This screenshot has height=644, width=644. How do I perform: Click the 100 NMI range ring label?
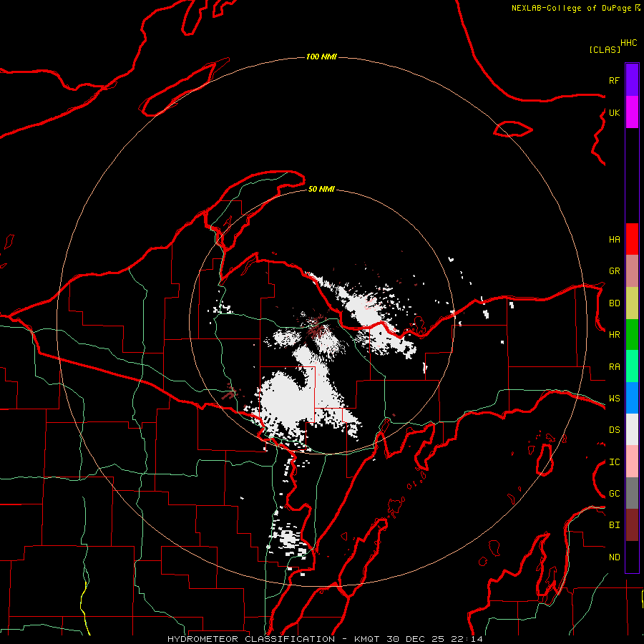pyautogui.click(x=321, y=57)
